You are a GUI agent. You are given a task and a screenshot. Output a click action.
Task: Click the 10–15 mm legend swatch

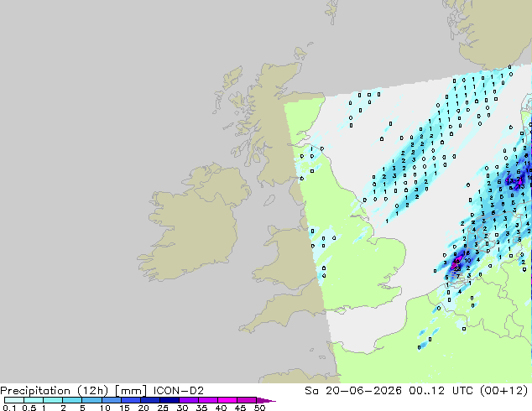coord(111,400)
